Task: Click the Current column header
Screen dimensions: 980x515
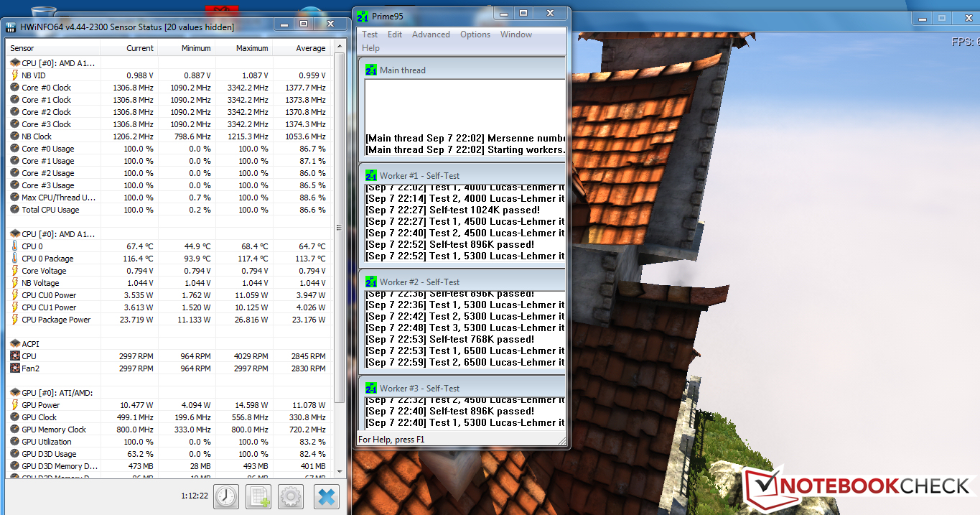Action: (x=129, y=48)
